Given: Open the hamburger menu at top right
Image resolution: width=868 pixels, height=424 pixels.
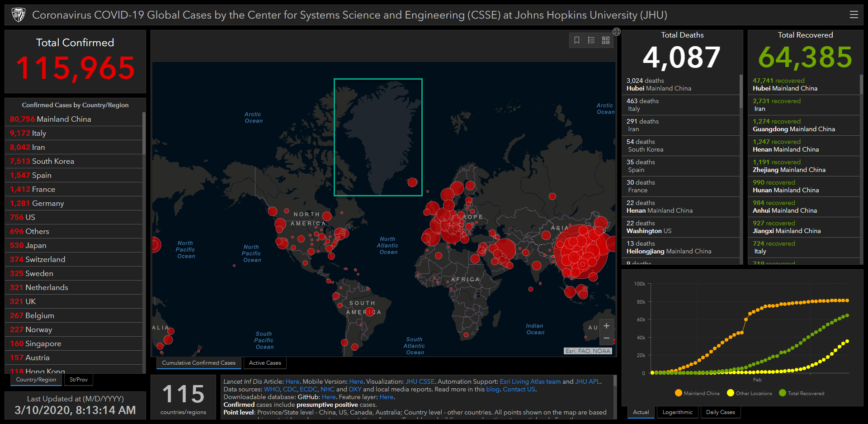Looking at the screenshot, I should coord(854,14).
